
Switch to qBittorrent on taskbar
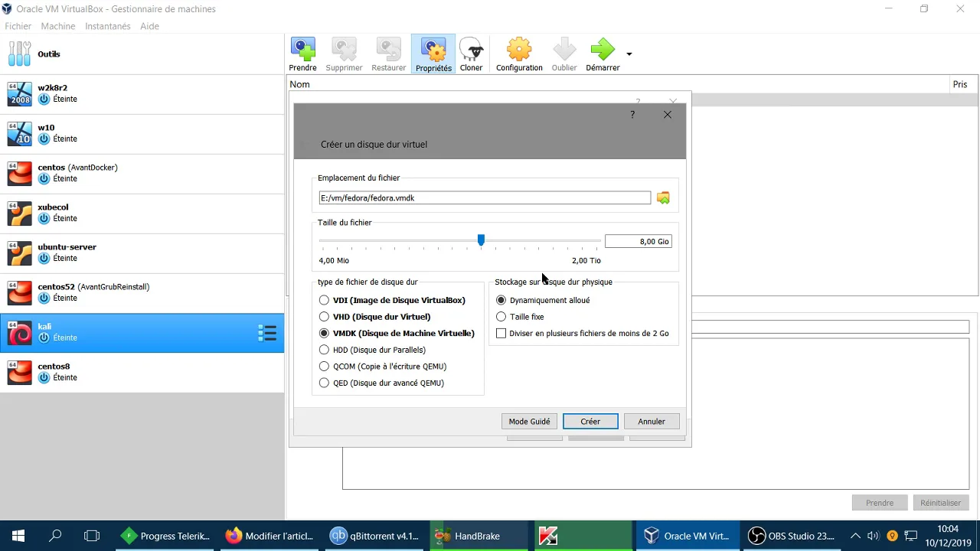(374, 536)
